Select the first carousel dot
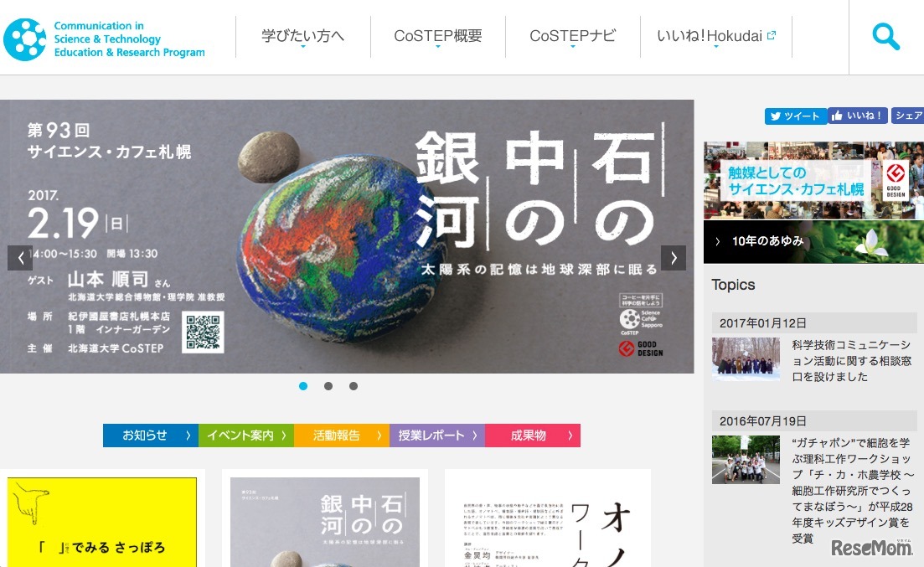The width and height of the screenshot is (924, 567). pos(303,386)
